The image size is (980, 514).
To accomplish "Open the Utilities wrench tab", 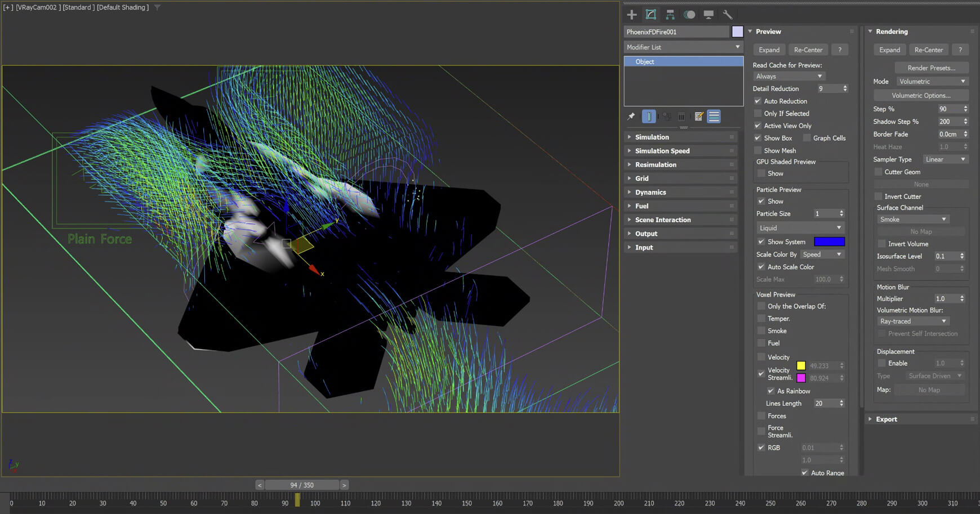I will pyautogui.click(x=728, y=15).
